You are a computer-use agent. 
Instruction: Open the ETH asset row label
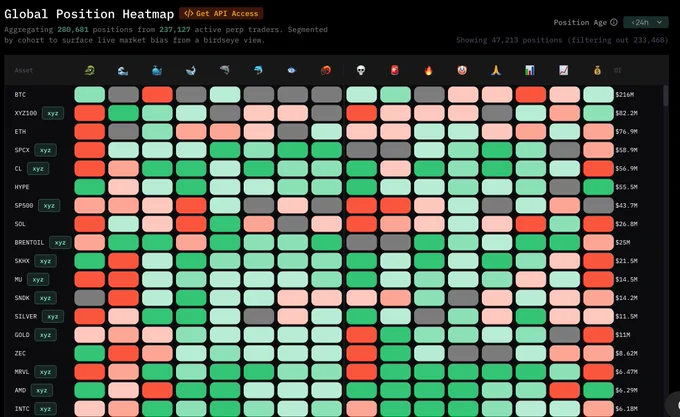tap(20, 131)
